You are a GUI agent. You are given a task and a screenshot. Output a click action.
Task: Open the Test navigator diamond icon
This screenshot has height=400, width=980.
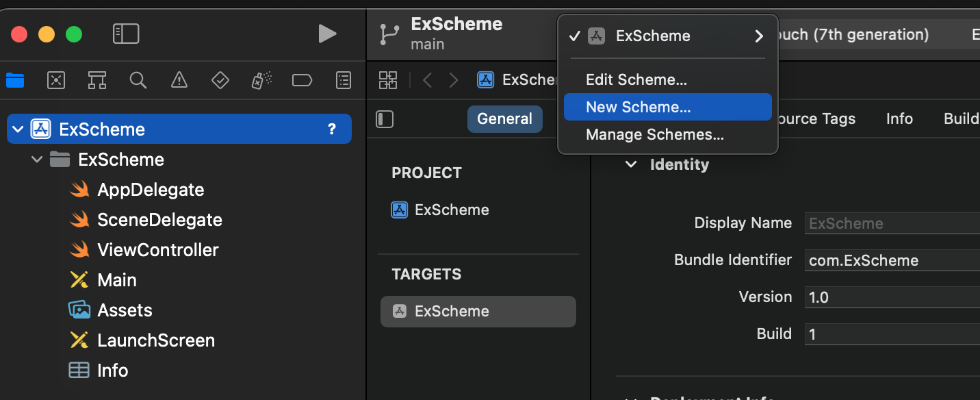click(x=220, y=81)
